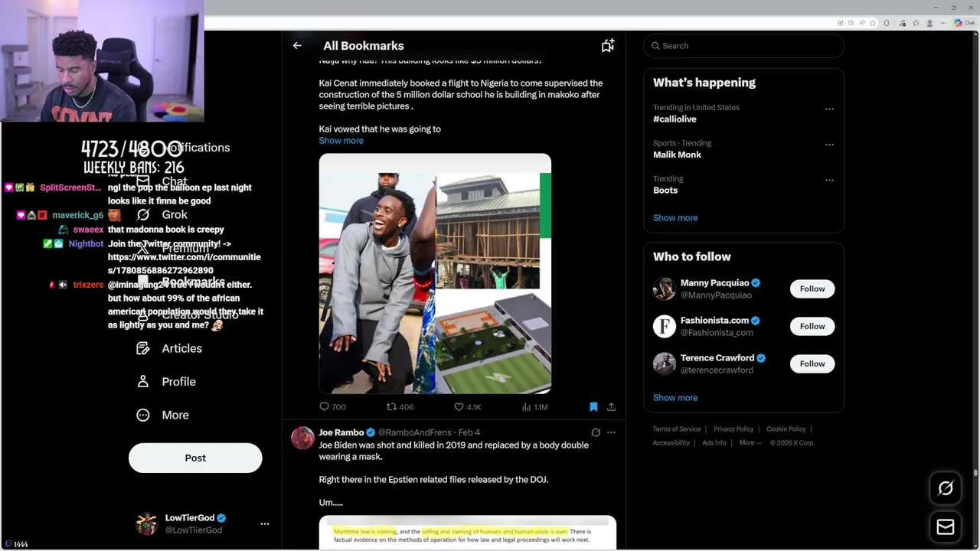Open Manny Pacquiao's avatar
This screenshot has height=551, width=980.
tap(665, 289)
